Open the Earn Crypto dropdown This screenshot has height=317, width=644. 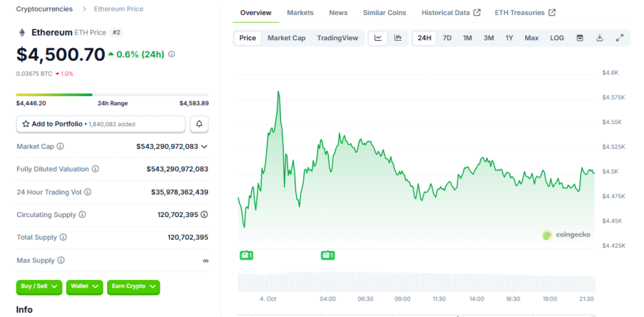point(133,287)
